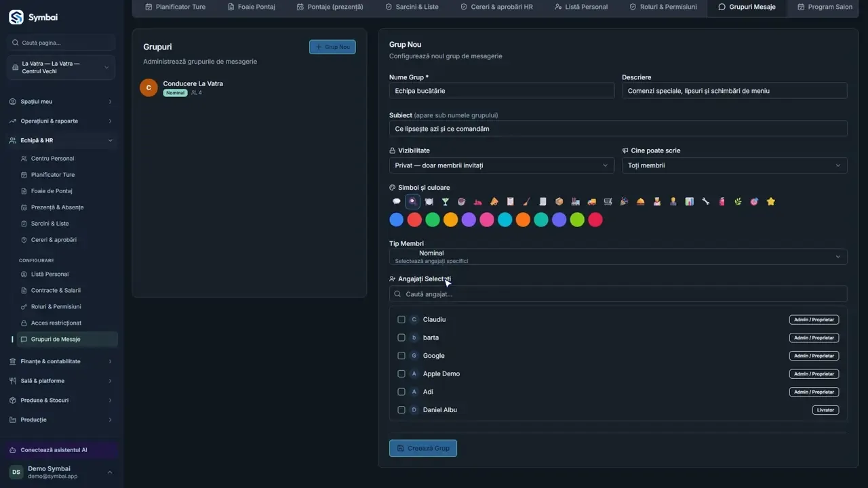Select the yellow star symbol
Image resolution: width=868 pixels, height=488 pixels.
(771, 201)
